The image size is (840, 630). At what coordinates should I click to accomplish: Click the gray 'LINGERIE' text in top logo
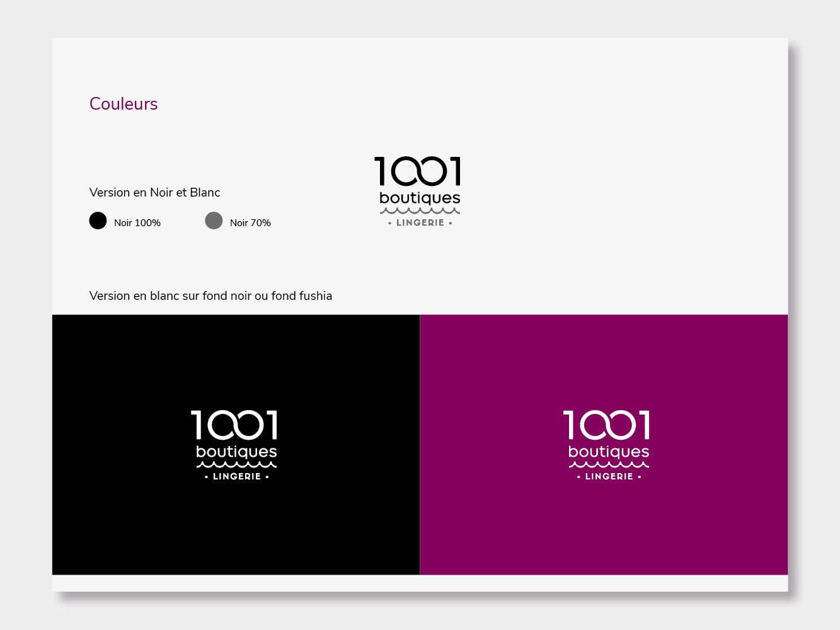[420, 223]
